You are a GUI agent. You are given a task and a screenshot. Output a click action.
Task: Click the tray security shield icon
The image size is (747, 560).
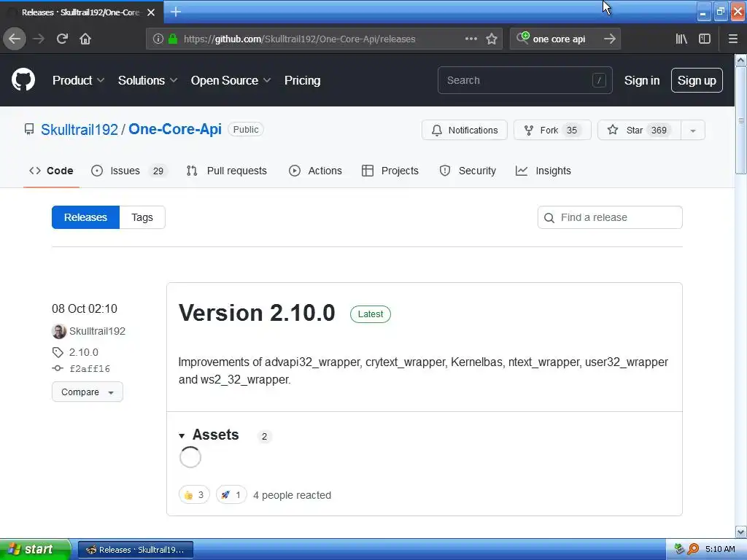(680, 549)
